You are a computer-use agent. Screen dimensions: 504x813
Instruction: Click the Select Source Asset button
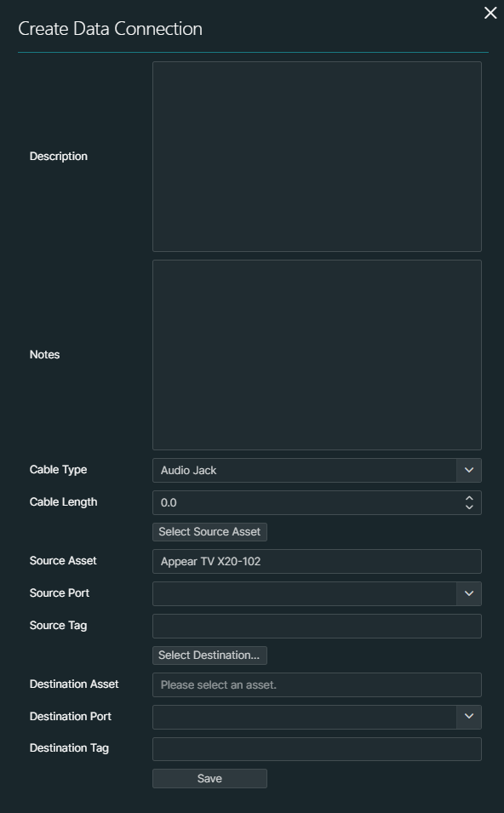click(209, 531)
